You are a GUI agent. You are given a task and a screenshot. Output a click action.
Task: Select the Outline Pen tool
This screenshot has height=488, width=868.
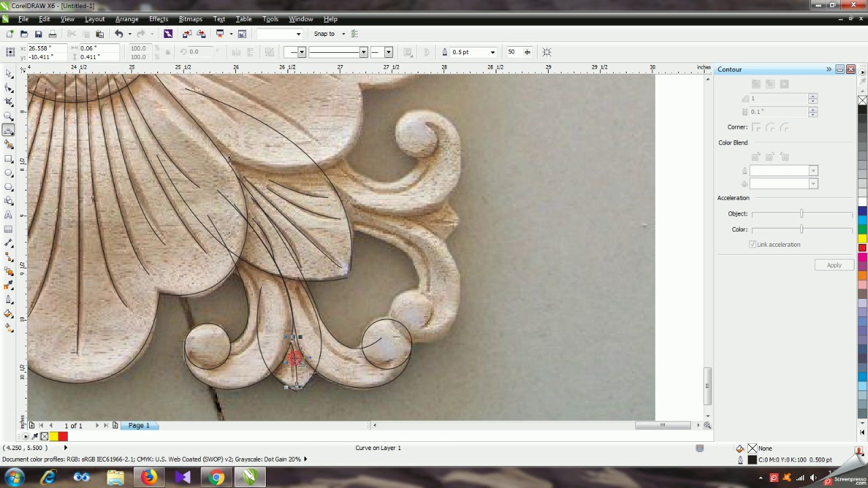[x=9, y=300]
